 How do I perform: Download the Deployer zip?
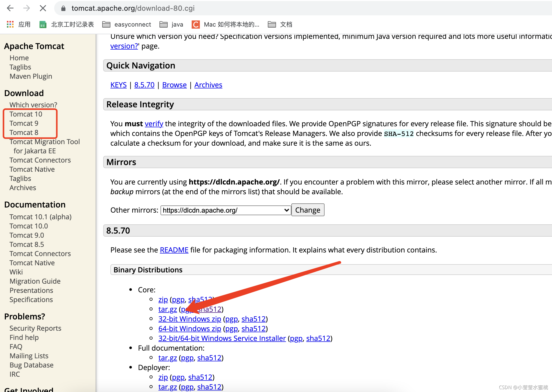[163, 377]
